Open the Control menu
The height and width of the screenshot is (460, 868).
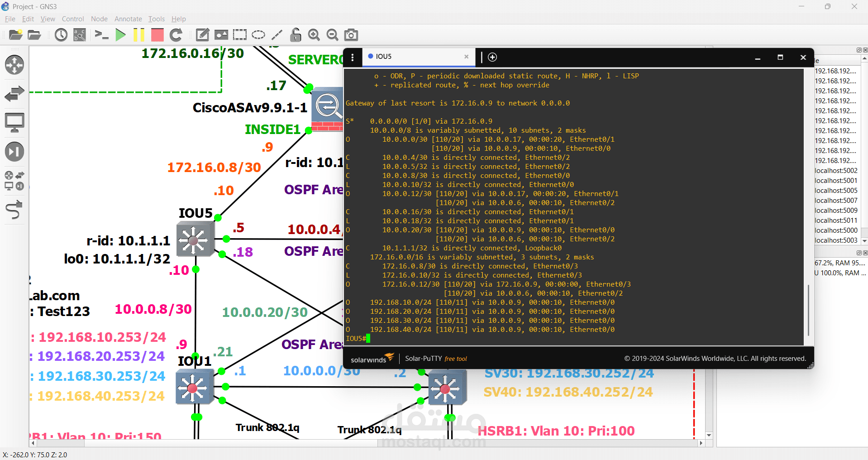click(x=73, y=19)
